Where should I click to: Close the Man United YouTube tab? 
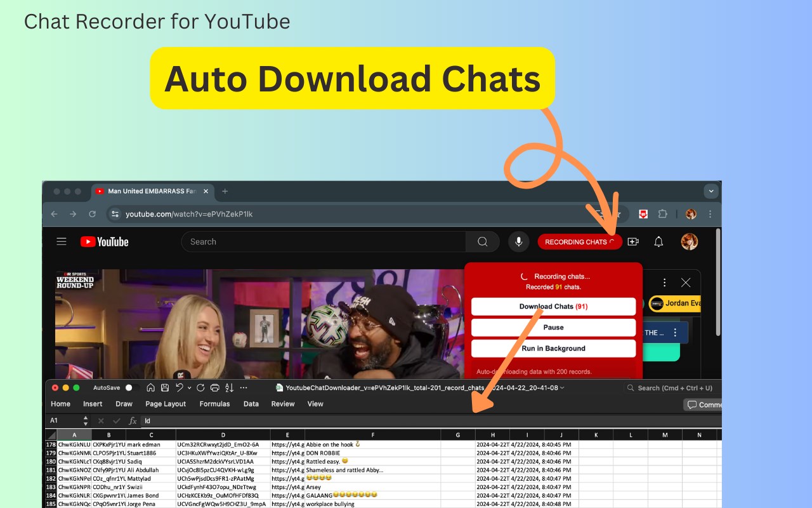tap(206, 191)
